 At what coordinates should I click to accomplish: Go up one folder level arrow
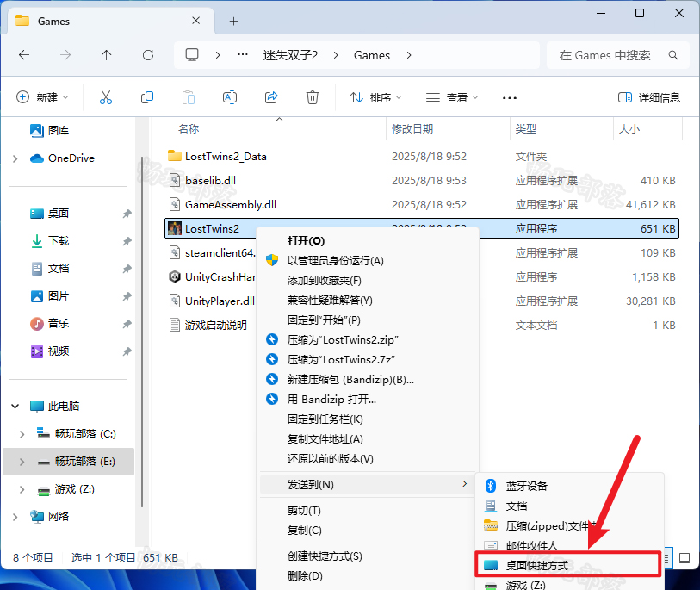click(106, 55)
